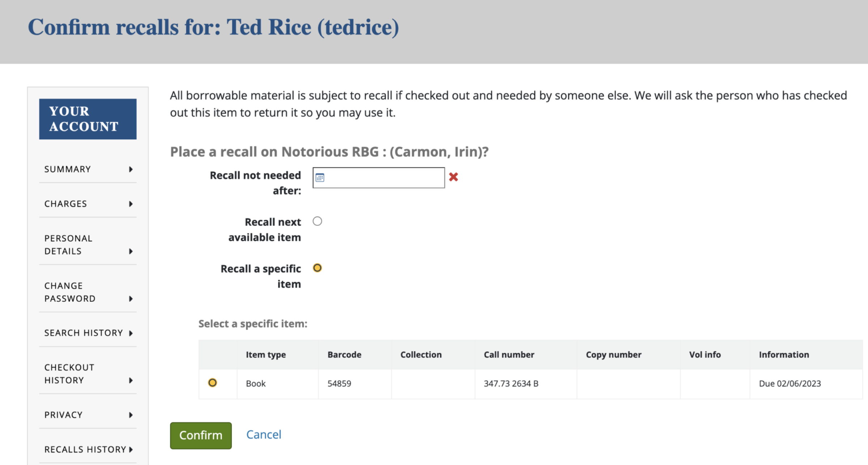Click arrow icon next to Summary
868x465 pixels.
coord(131,169)
